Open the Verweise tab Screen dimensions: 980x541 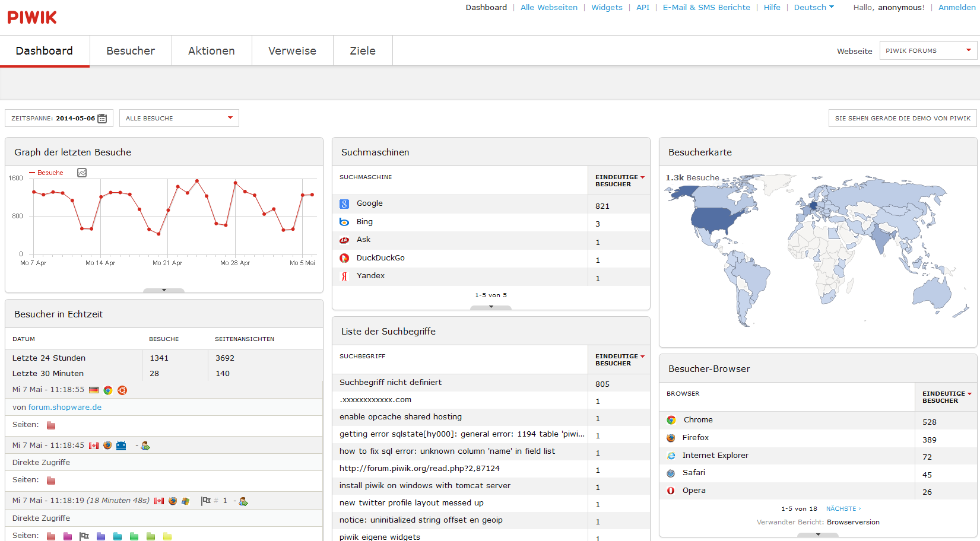[292, 51]
